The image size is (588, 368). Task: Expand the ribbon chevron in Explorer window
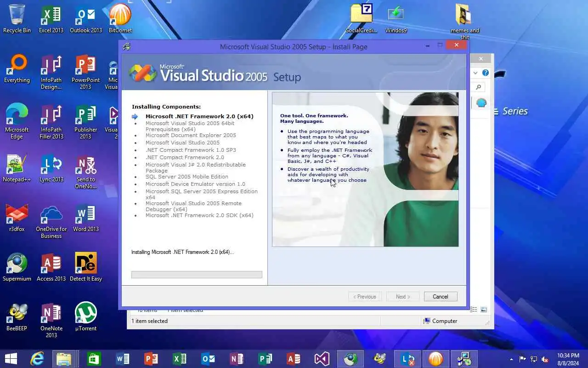(475, 73)
